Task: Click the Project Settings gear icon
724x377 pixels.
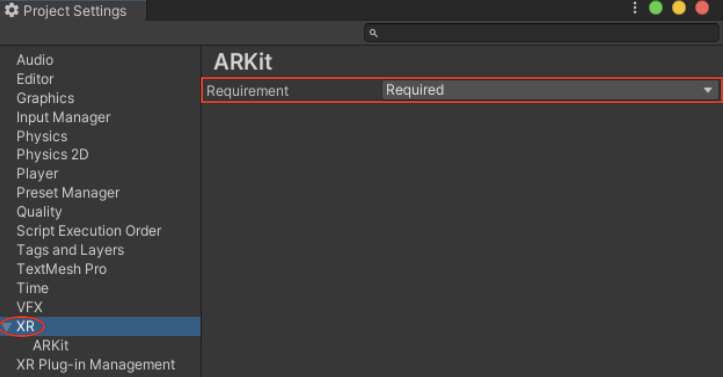Action: point(12,10)
